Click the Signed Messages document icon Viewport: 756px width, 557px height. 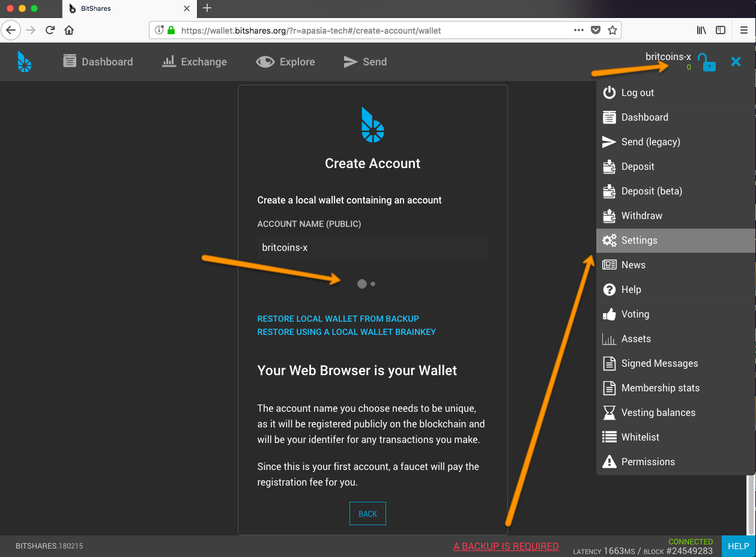pyautogui.click(x=609, y=363)
